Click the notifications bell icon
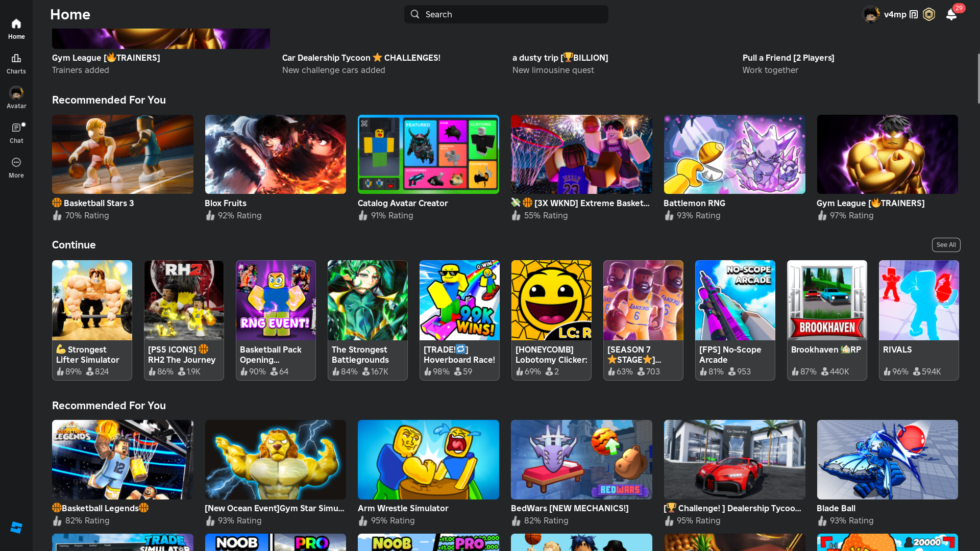Viewport: 980px width, 551px height. [951, 14]
